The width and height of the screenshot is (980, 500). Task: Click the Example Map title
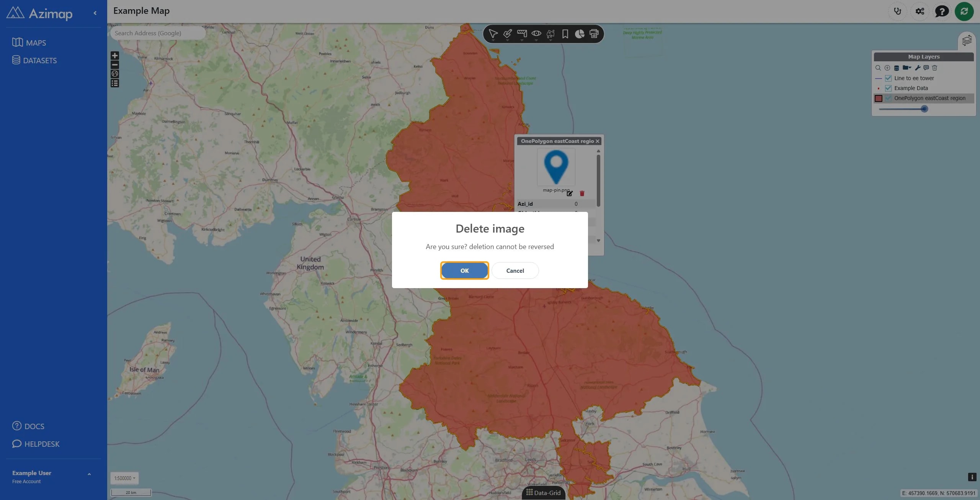141,11
